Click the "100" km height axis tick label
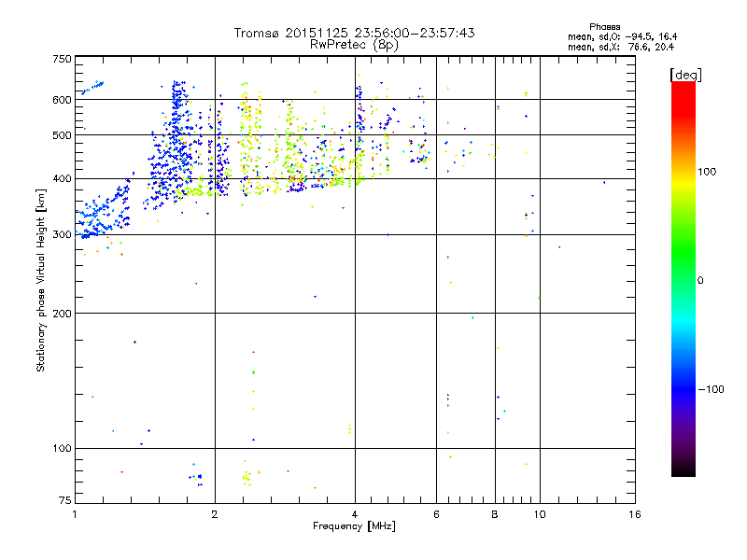 (x=62, y=449)
